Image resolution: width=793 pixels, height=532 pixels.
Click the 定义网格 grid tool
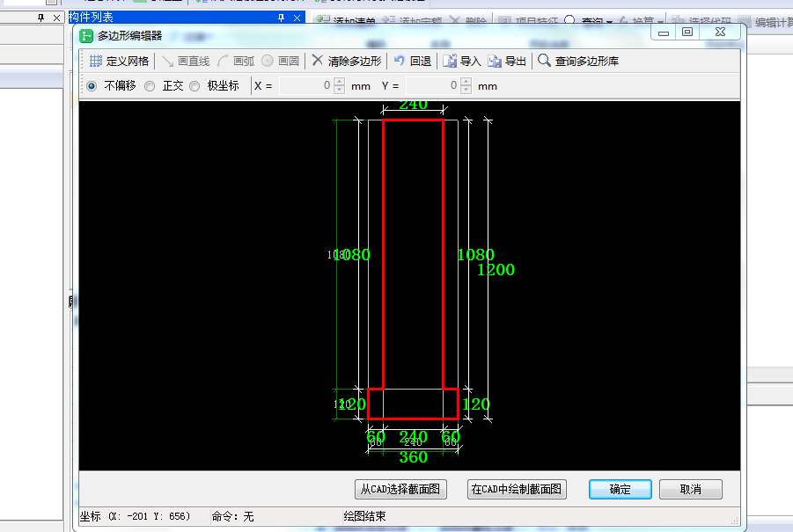click(120, 62)
